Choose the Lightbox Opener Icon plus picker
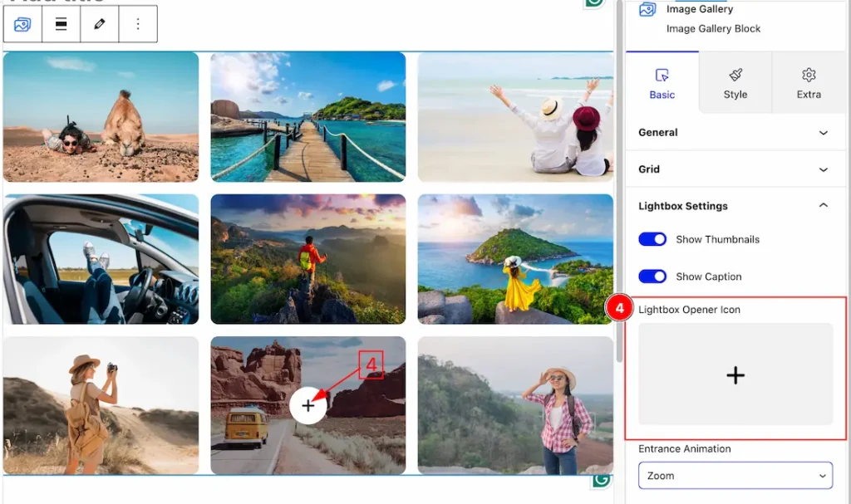 pyautogui.click(x=735, y=374)
